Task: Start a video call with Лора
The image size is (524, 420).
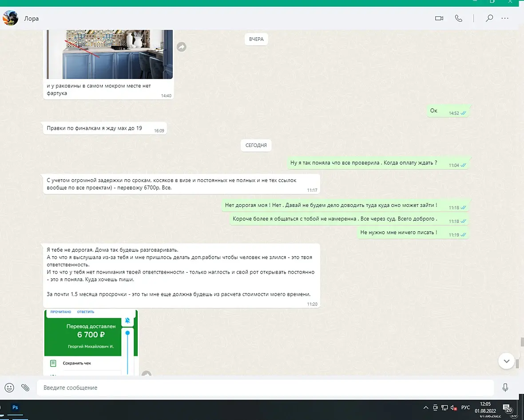Action: [439, 18]
